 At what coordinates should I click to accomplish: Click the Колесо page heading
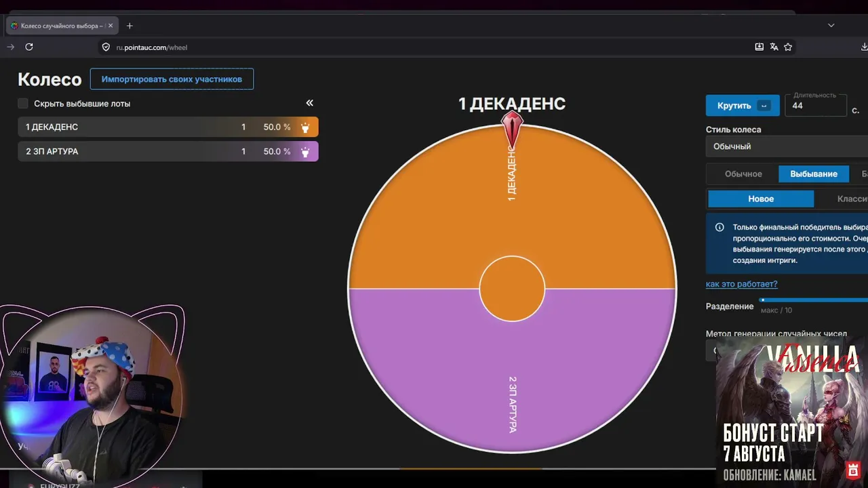[x=50, y=79]
